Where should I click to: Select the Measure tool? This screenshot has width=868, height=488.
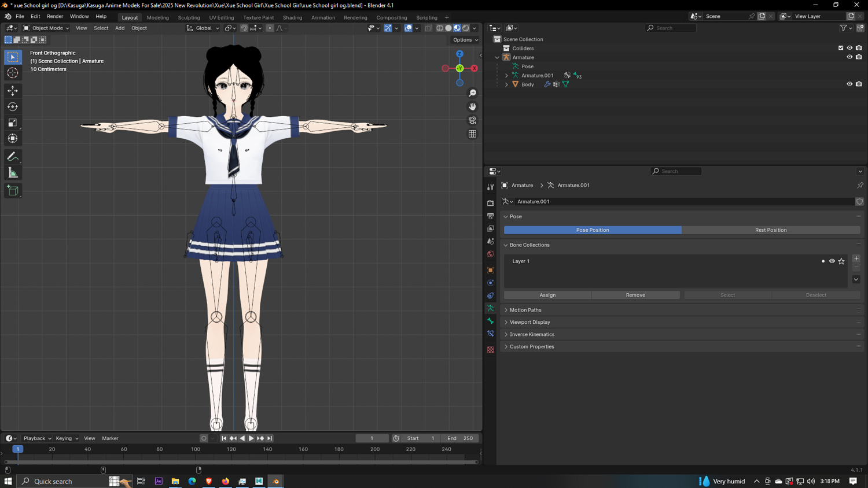13,173
